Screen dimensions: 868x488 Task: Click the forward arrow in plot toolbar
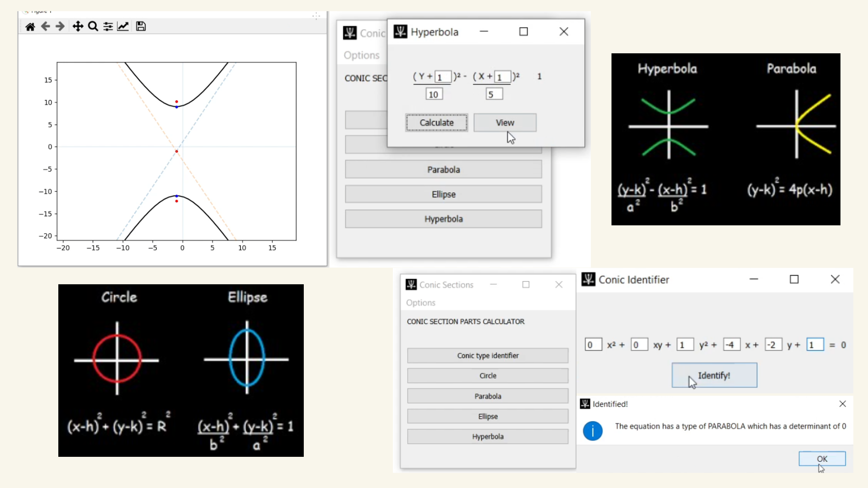tap(60, 27)
